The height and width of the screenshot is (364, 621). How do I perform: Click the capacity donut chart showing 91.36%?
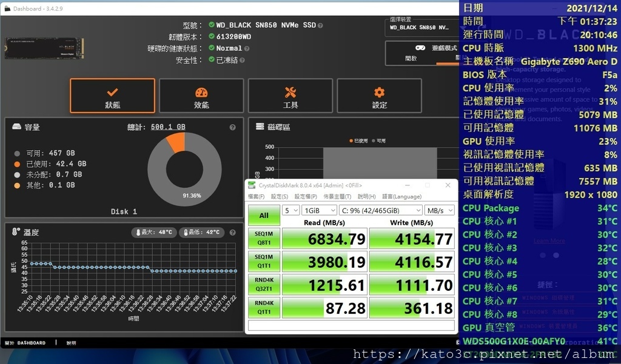click(184, 170)
